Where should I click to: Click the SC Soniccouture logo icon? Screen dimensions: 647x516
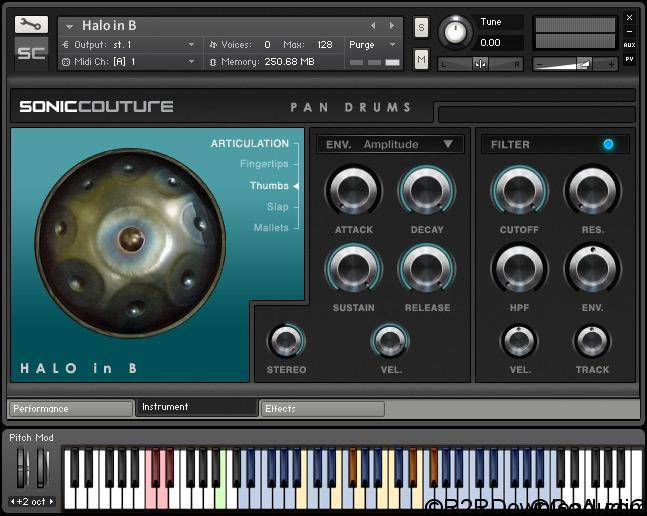point(31,53)
